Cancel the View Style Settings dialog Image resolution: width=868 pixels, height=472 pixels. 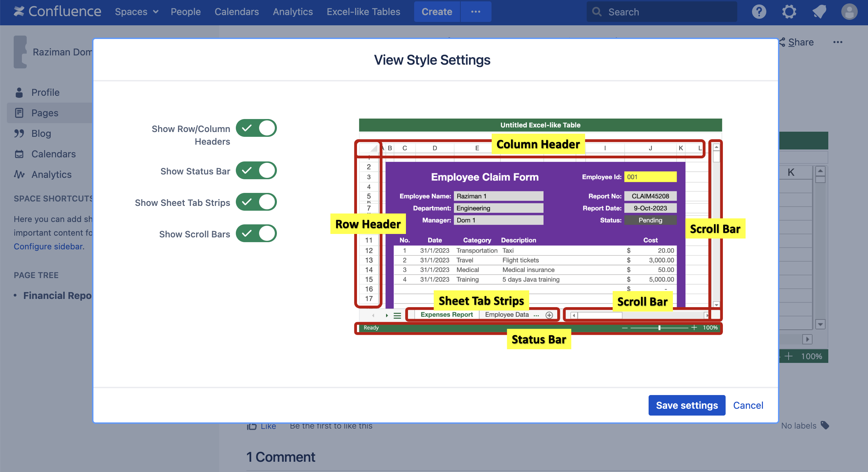click(x=748, y=405)
